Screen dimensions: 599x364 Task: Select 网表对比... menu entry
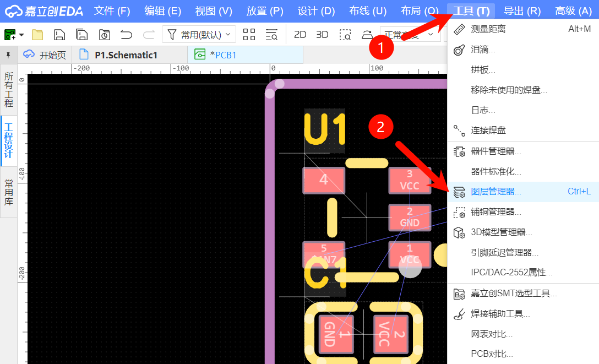523,334
